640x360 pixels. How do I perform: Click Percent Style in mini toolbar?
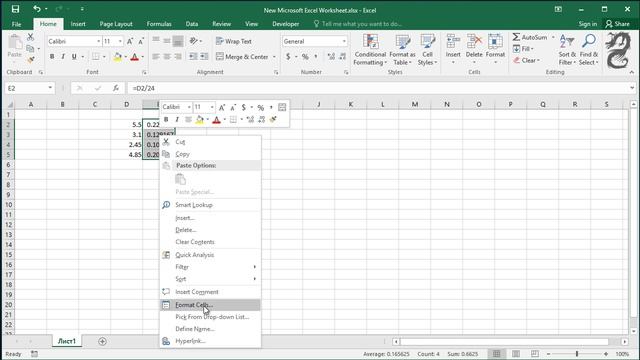(261, 107)
